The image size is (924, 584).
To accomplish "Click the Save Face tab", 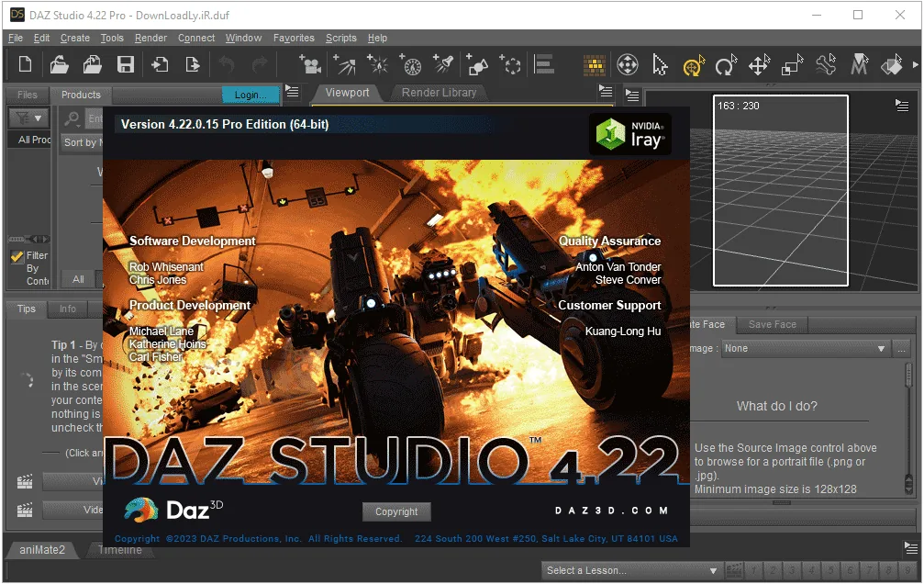I will click(772, 324).
